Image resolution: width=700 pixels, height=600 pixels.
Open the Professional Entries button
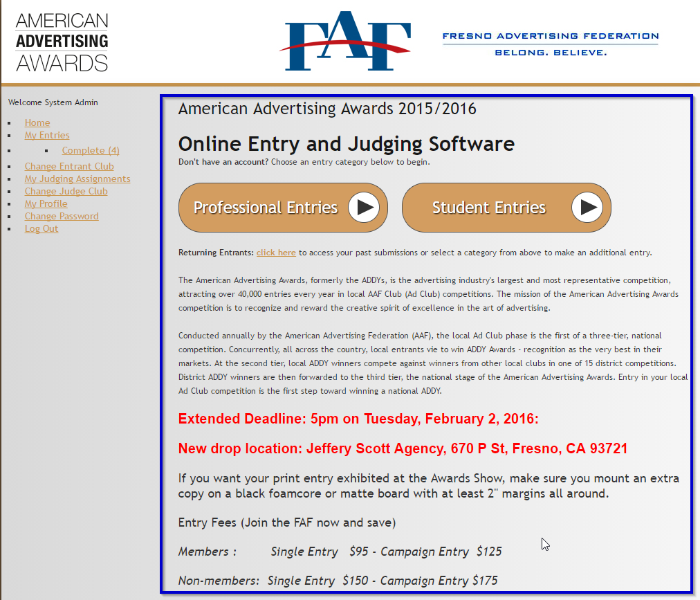pyautogui.click(x=283, y=208)
